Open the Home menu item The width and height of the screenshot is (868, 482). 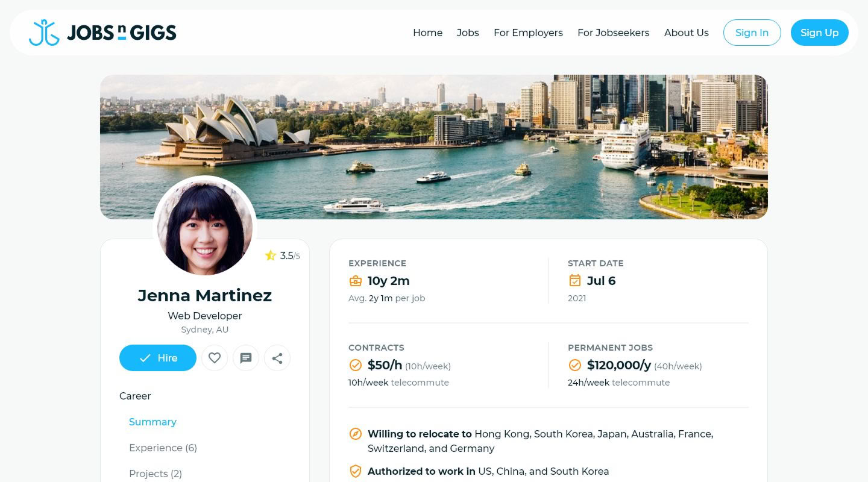tap(427, 33)
